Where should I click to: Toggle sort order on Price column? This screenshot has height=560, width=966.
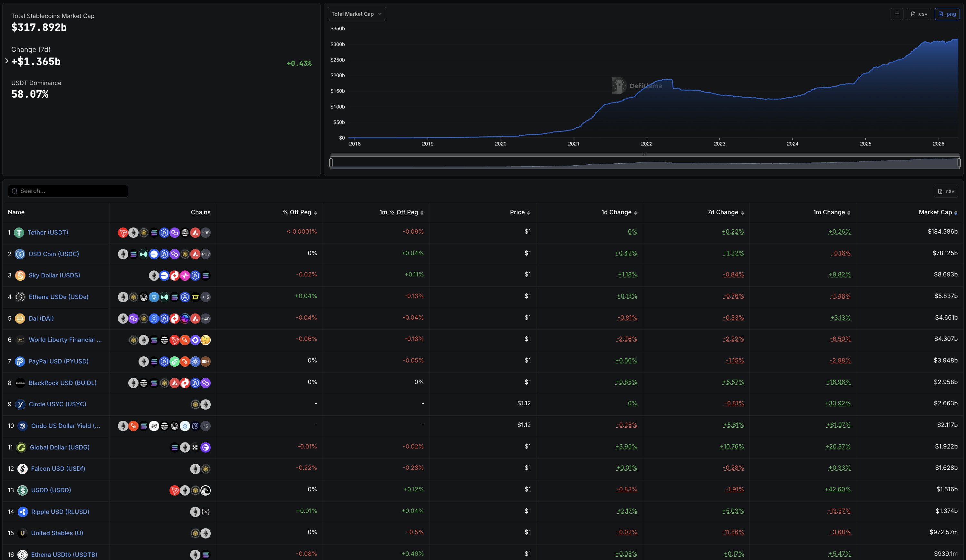tap(529, 212)
